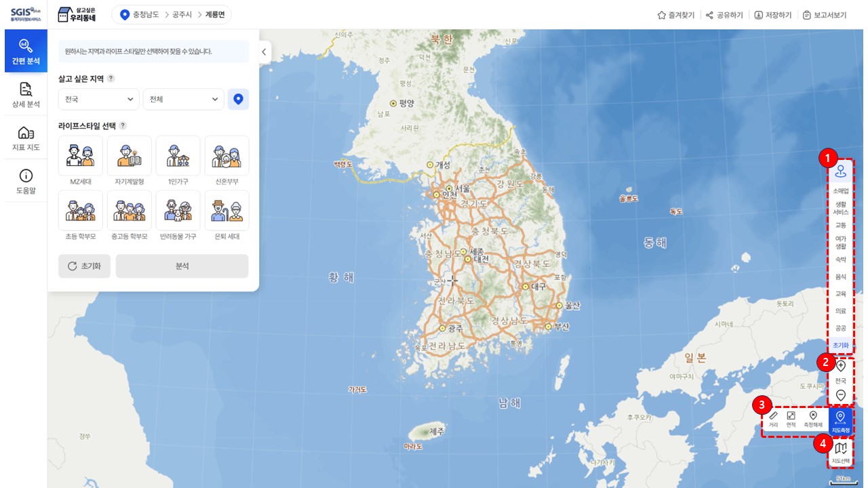Click 보고서보기 in the top bar
The image size is (868, 488).
(824, 15)
